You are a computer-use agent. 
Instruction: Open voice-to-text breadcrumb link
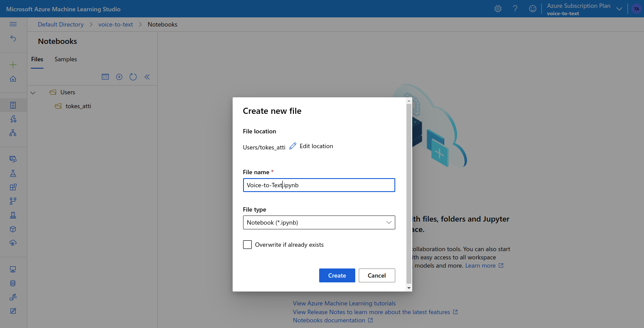(x=116, y=24)
